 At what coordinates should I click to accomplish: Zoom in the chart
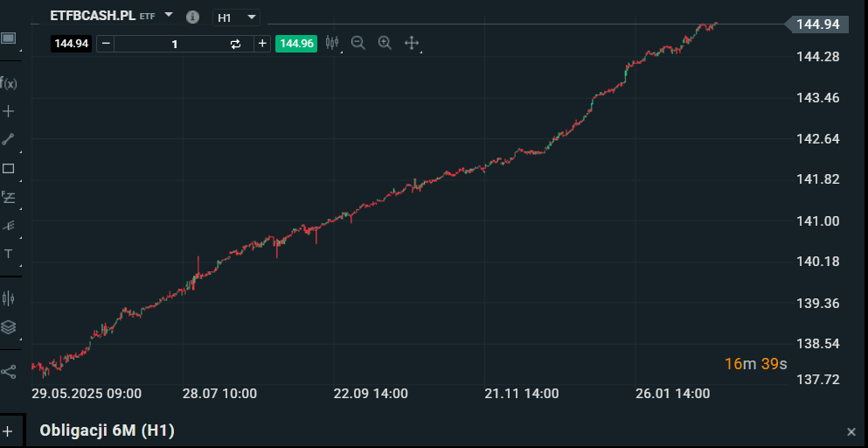coord(385,43)
